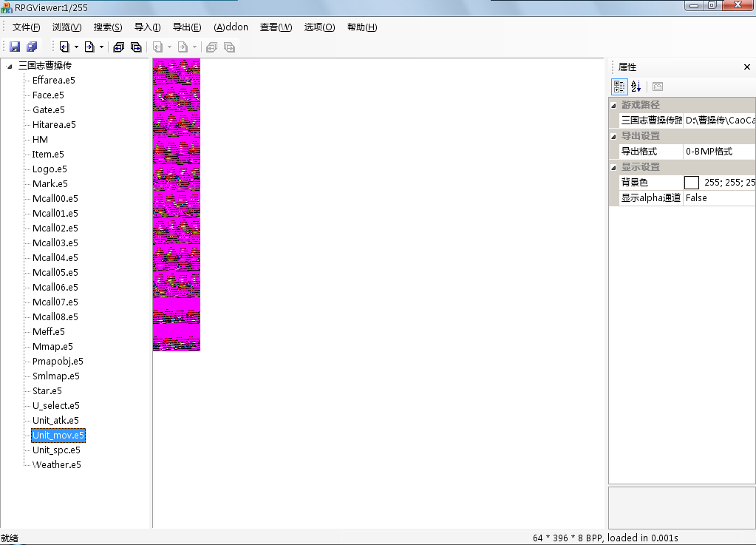Click the Save All toolbar icon
Image resolution: width=756 pixels, height=545 pixels.
pos(32,47)
